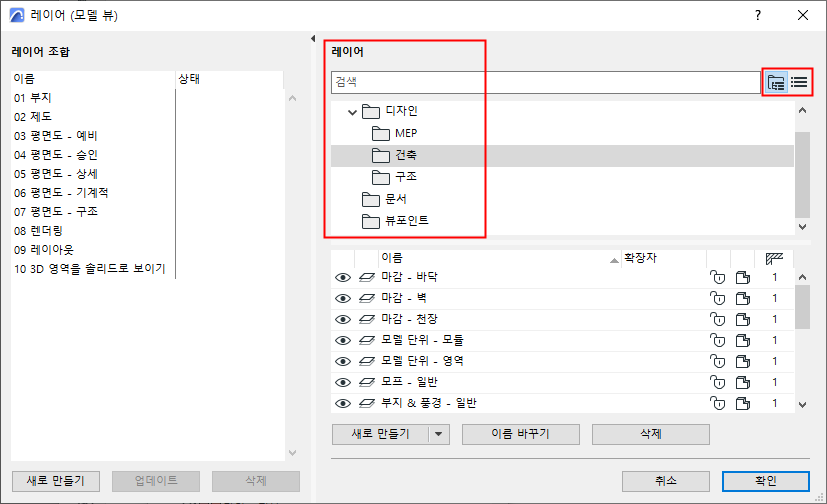Collapse layer combinations panel with the arrow
The height and width of the screenshot is (504, 827).
pos(313,38)
